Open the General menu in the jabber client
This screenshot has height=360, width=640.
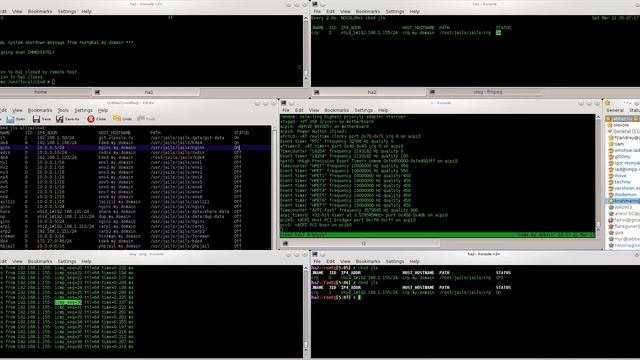pos(615,110)
